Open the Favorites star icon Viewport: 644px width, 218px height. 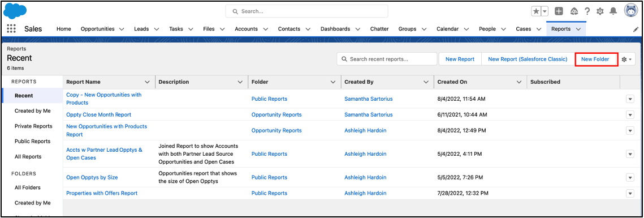point(536,11)
